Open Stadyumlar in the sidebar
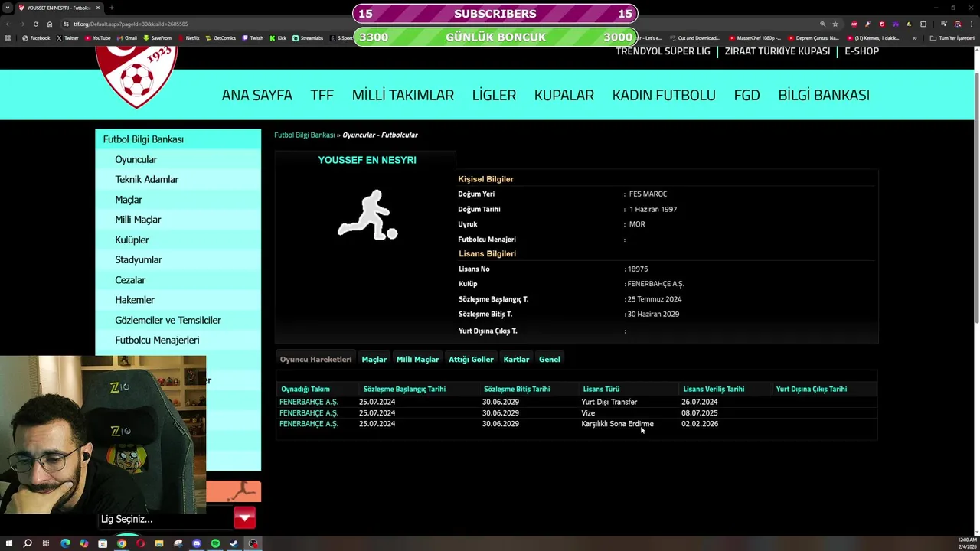 point(138,259)
